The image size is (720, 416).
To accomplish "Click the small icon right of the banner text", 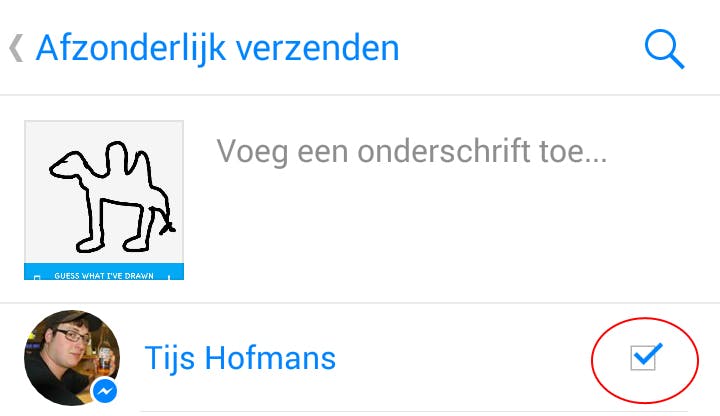I will click(169, 277).
